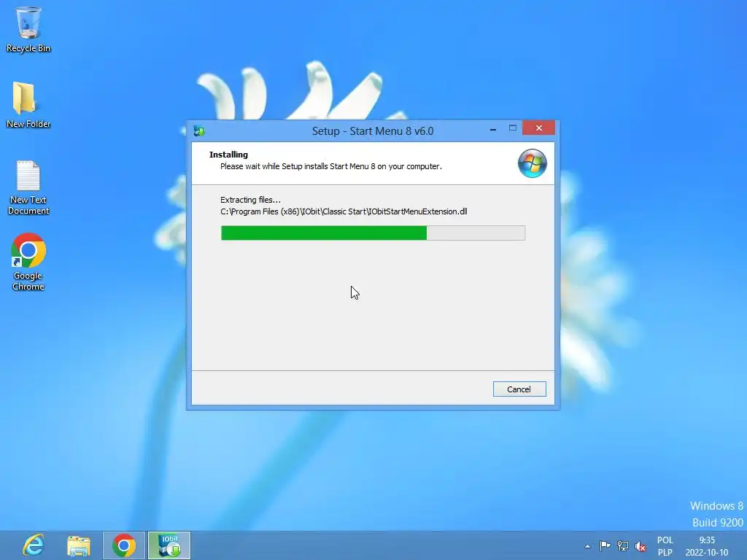The height and width of the screenshot is (560, 747).
Task: Click the 'Installing' heading
Action: pyautogui.click(x=228, y=155)
